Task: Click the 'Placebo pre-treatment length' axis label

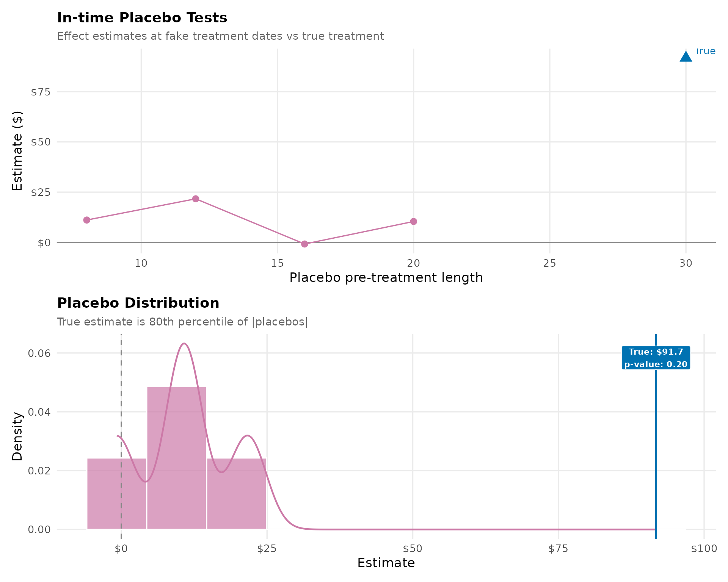Action: pos(386,278)
